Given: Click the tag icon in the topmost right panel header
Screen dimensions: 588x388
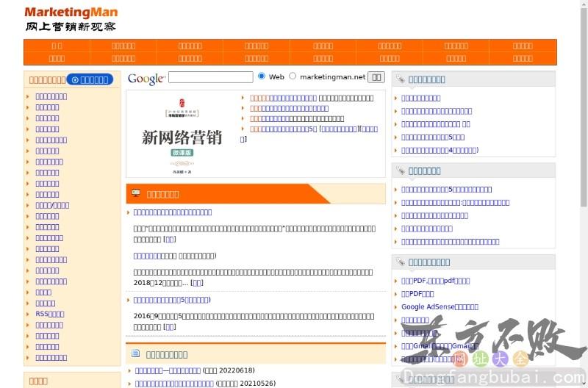Looking at the screenshot, I should click(x=401, y=79).
